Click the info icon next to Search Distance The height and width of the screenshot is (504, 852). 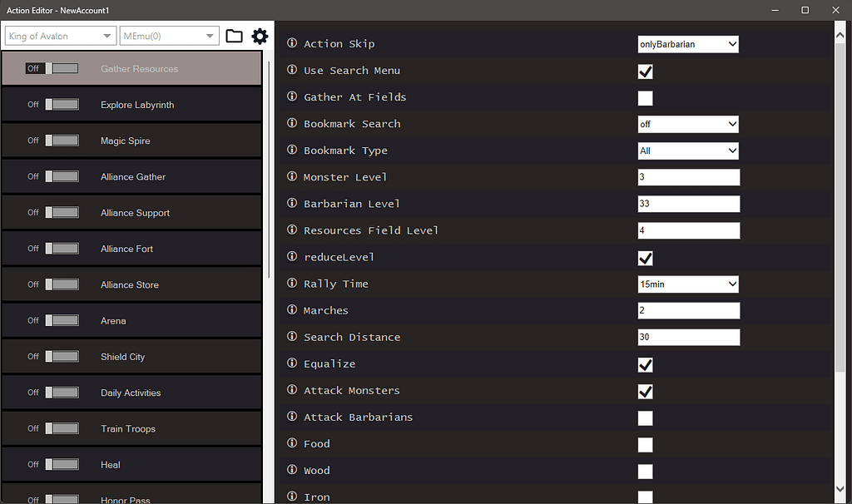290,337
